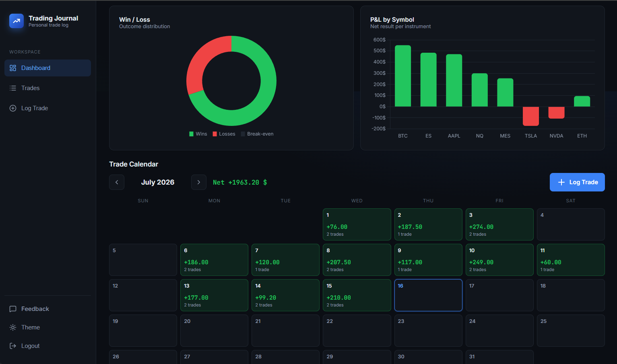
Task: Click the Win / Loss chart title
Action: 134,19
